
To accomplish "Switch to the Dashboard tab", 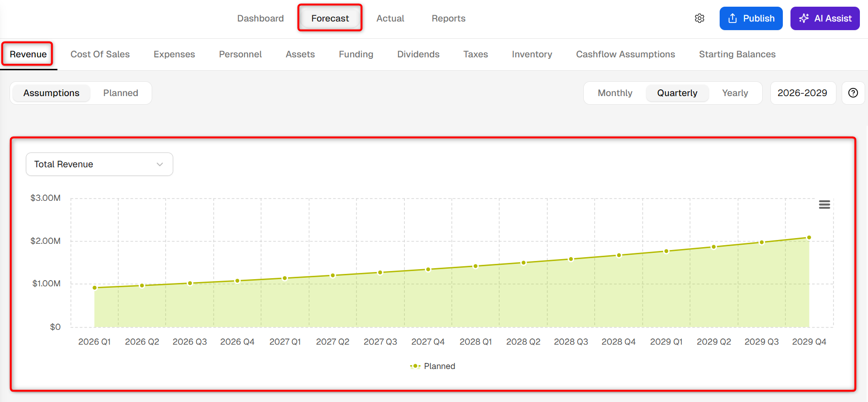I will 260,18.
